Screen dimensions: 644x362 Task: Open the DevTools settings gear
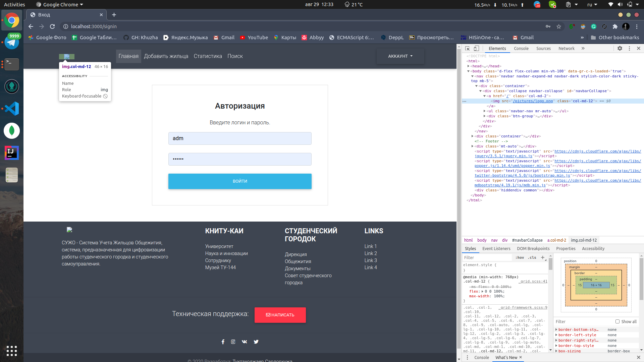point(620,48)
